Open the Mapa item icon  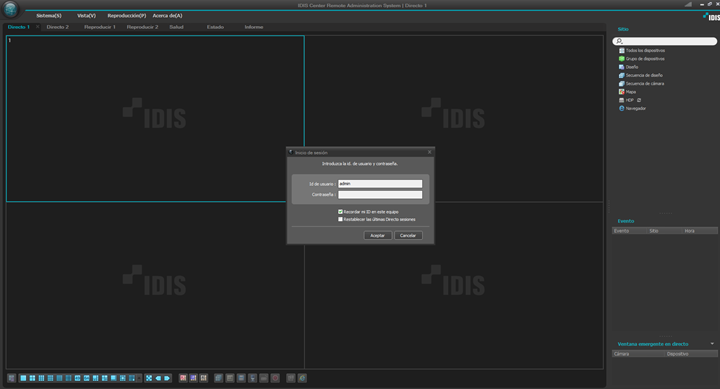point(621,92)
